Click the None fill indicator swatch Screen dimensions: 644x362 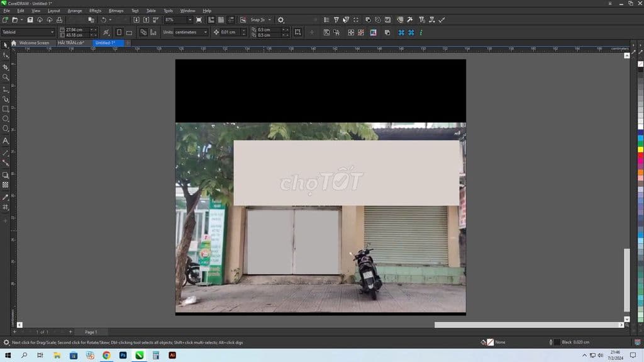pos(491,342)
